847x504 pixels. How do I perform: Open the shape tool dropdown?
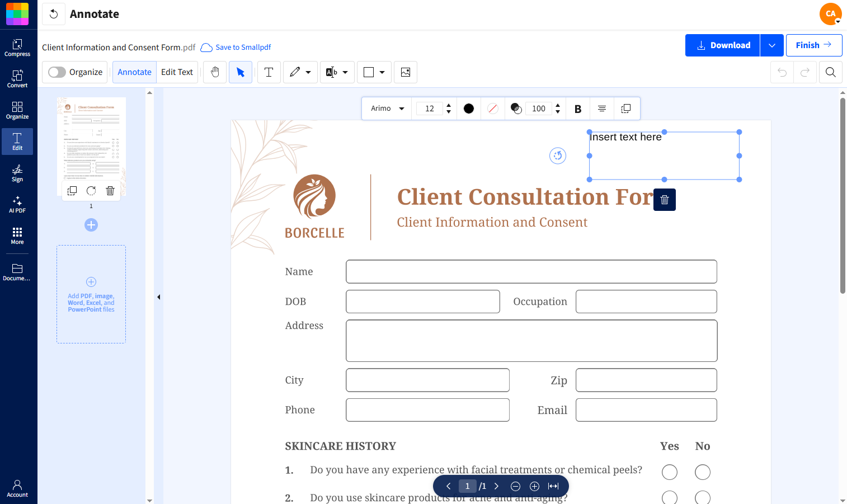[x=374, y=72]
